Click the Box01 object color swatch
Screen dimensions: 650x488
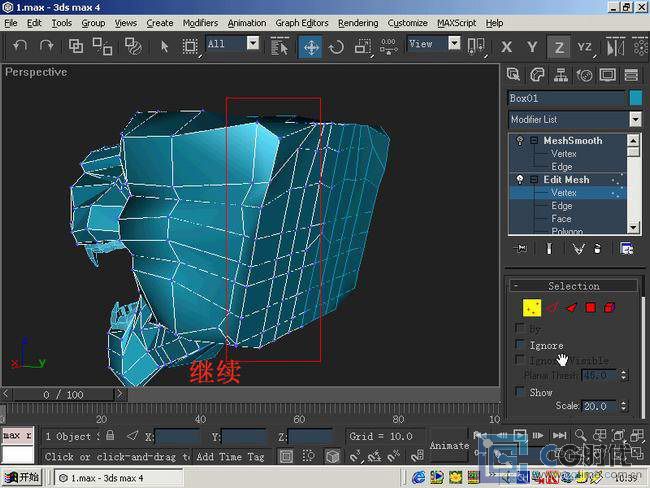click(635, 98)
